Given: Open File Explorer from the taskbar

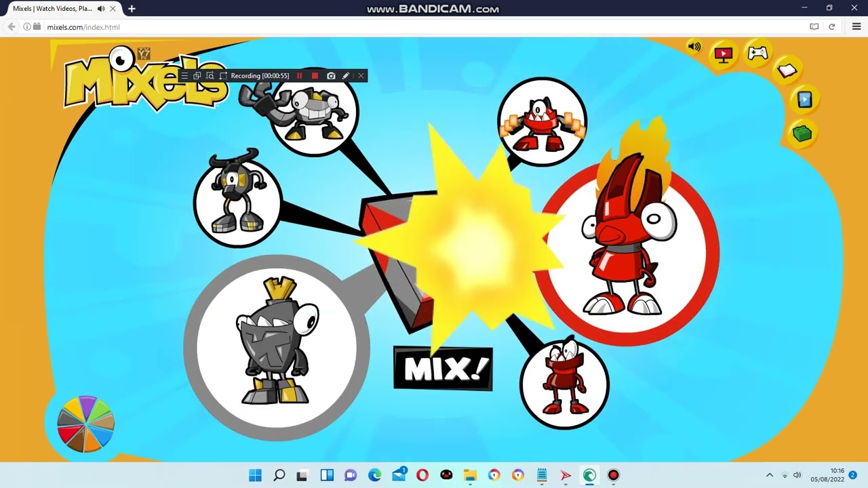Looking at the screenshot, I should pyautogui.click(x=470, y=475).
